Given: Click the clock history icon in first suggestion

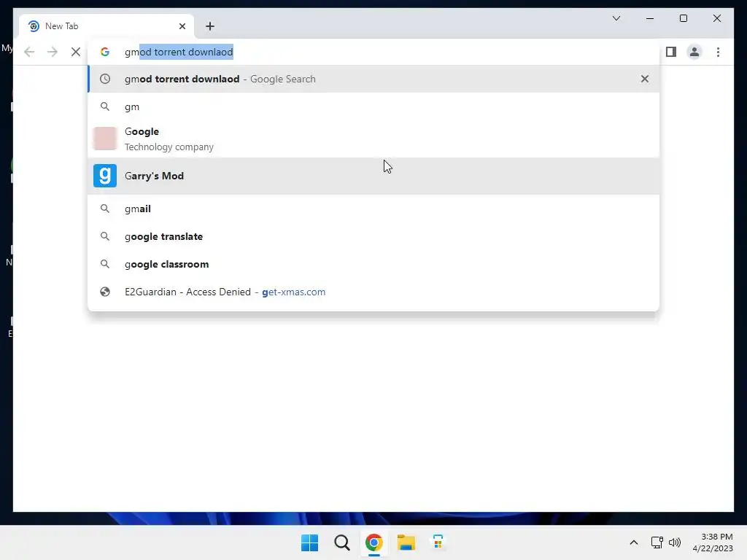Looking at the screenshot, I should (x=105, y=79).
